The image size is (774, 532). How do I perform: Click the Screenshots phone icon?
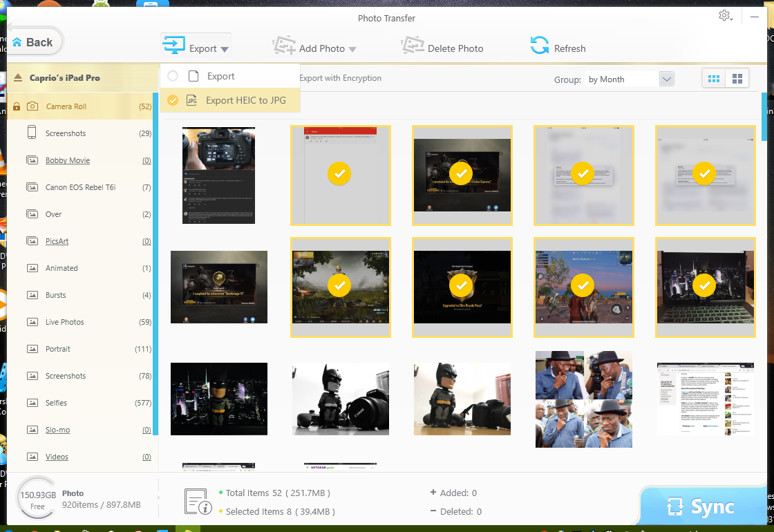[32, 132]
